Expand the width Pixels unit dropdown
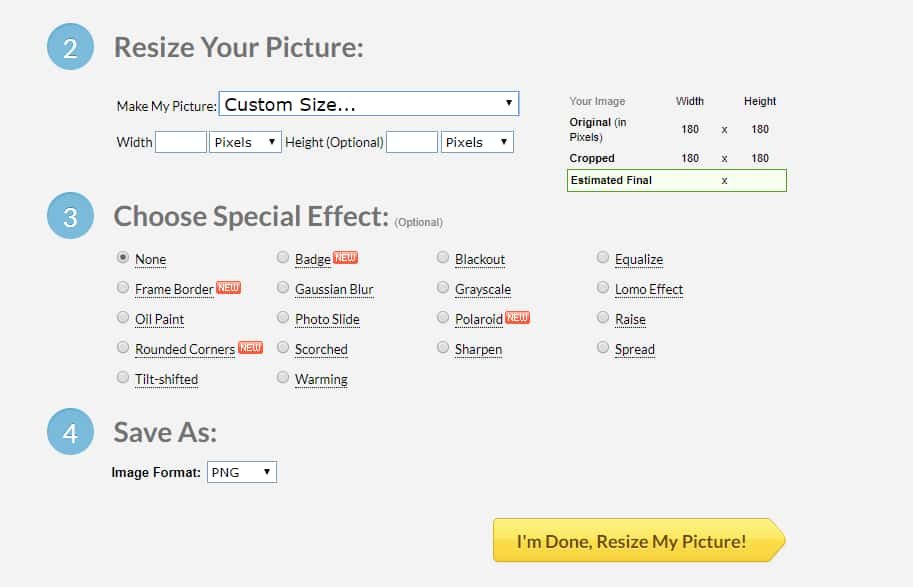 [246, 142]
